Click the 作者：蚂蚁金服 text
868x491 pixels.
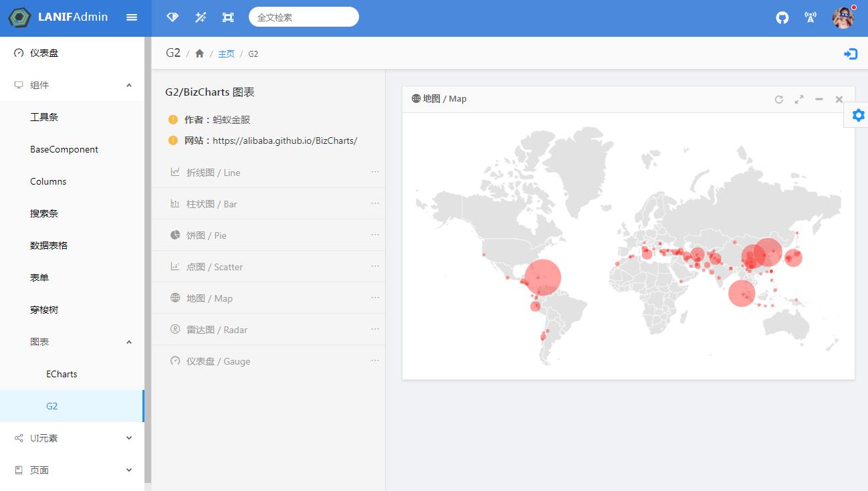point(217,120)
